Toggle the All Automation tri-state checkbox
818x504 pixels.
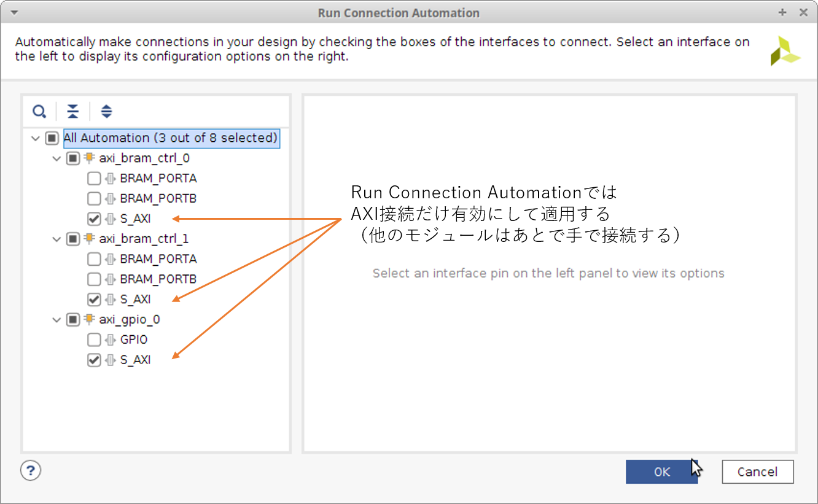[52, 139]
